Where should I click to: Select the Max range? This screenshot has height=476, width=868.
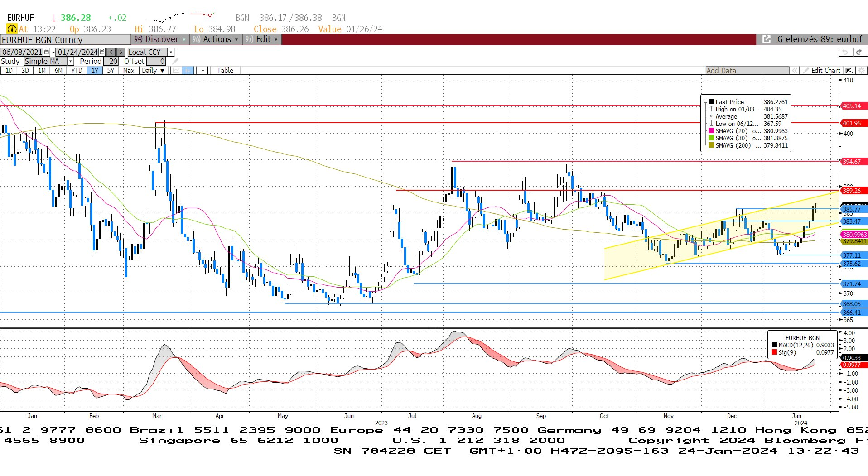tap(129, 71)
